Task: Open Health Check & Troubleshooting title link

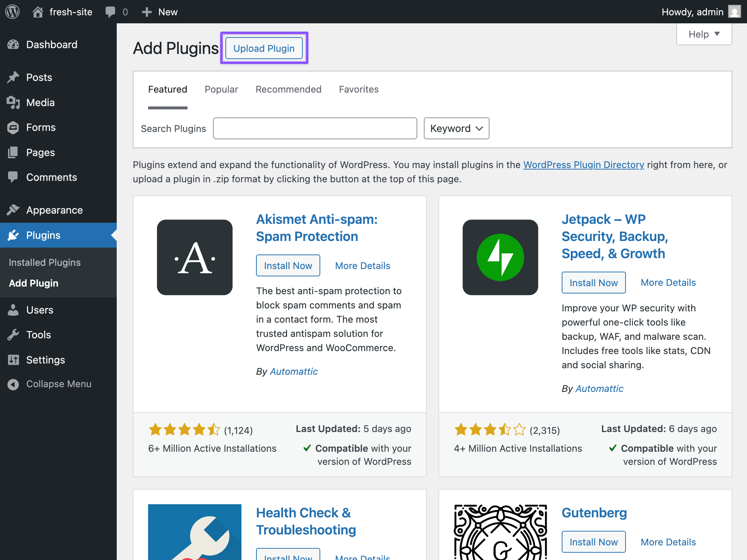Action: [306, 521]
